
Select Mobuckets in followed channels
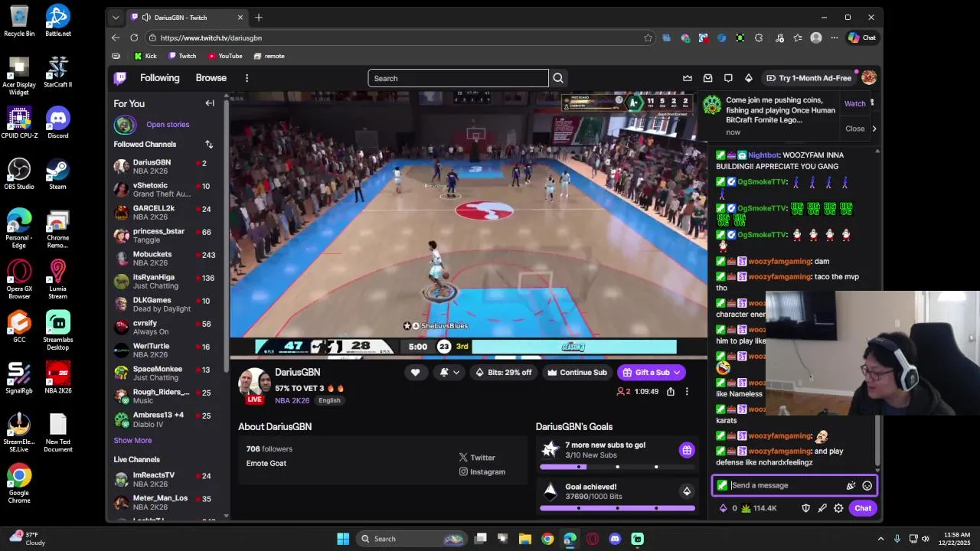point(165,259)
